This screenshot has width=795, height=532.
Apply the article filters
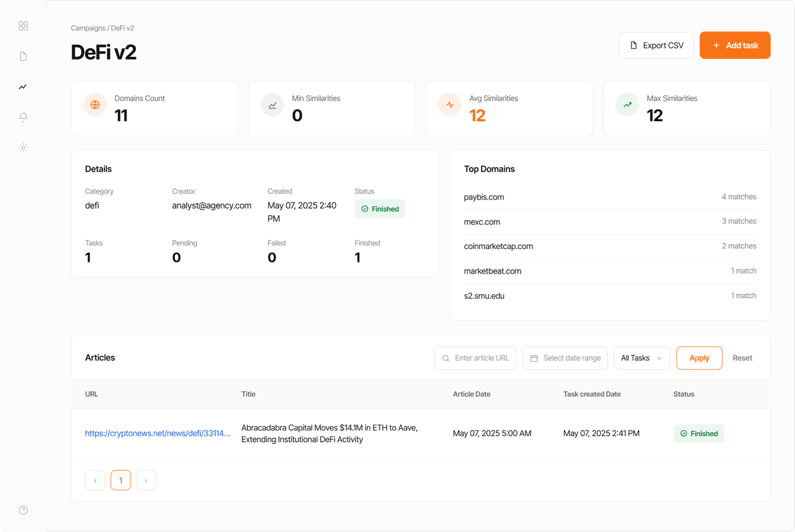[699, 358]
